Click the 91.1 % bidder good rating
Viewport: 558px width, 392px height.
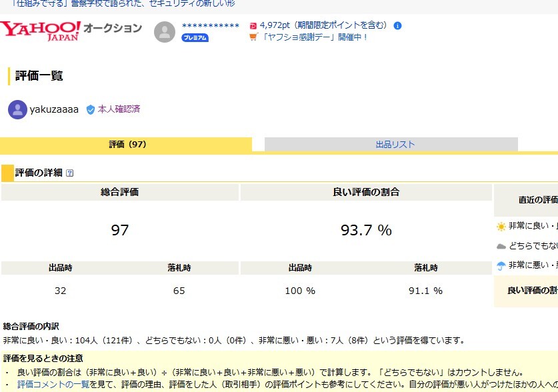[x=425, y=291]
